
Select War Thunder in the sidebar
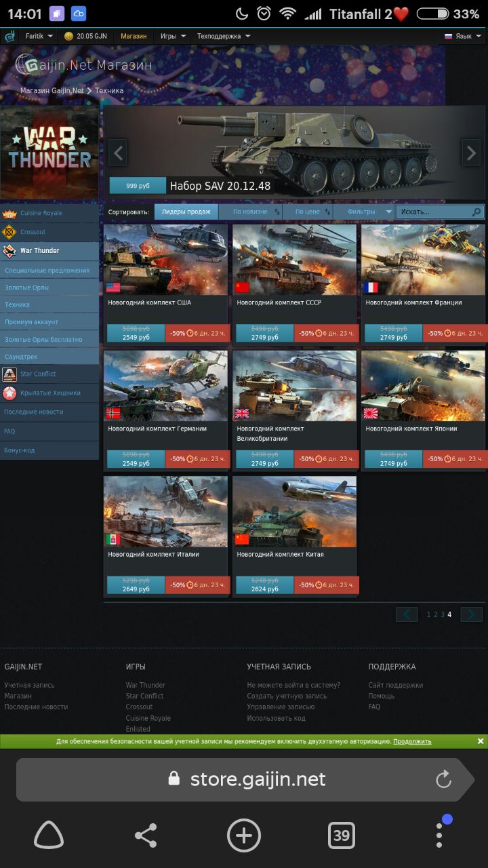pyautogui.click(x=49, y=251)
